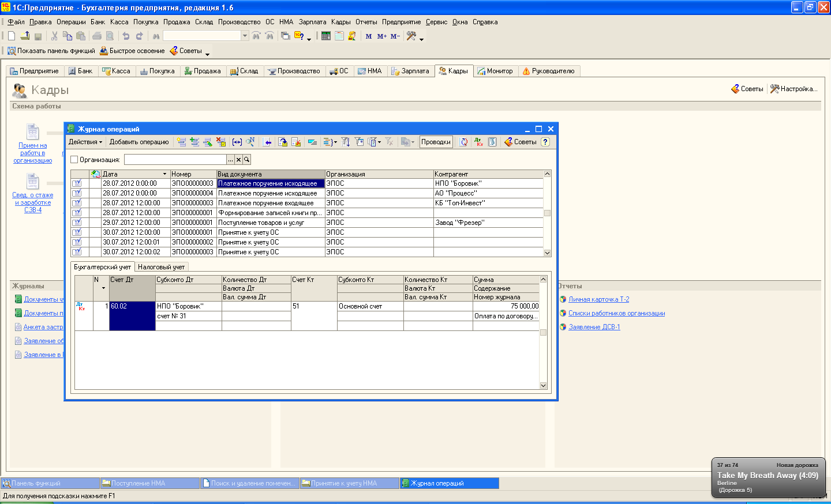Open the Зарплата menu in menu bar
831x504 pixels.
click(312, 22)
